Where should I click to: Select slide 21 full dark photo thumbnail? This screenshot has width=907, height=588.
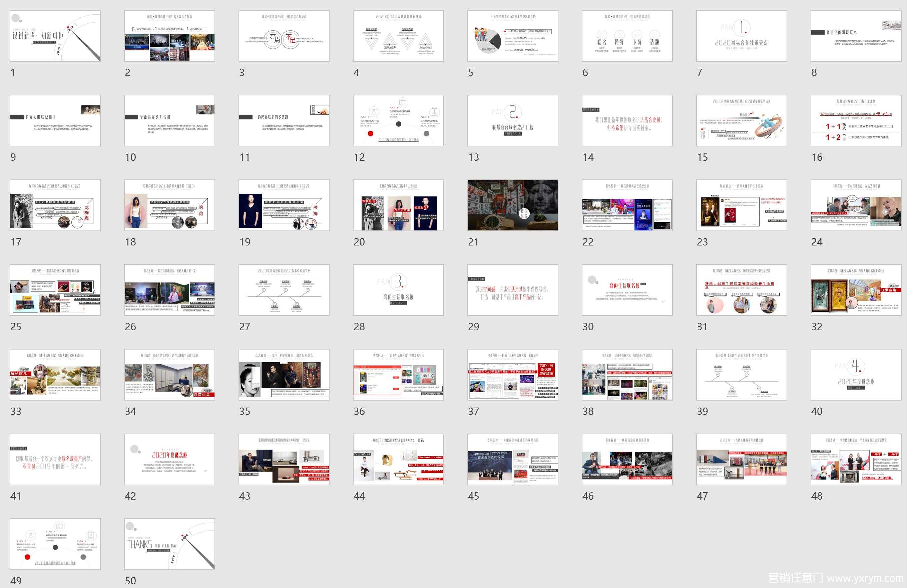click(513, 205)
